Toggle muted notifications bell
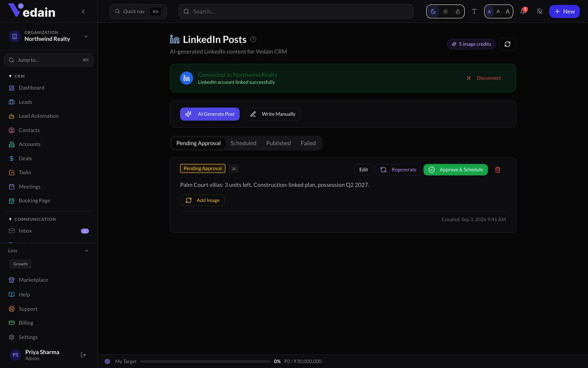588x368 pixels. tap(539, 11)
